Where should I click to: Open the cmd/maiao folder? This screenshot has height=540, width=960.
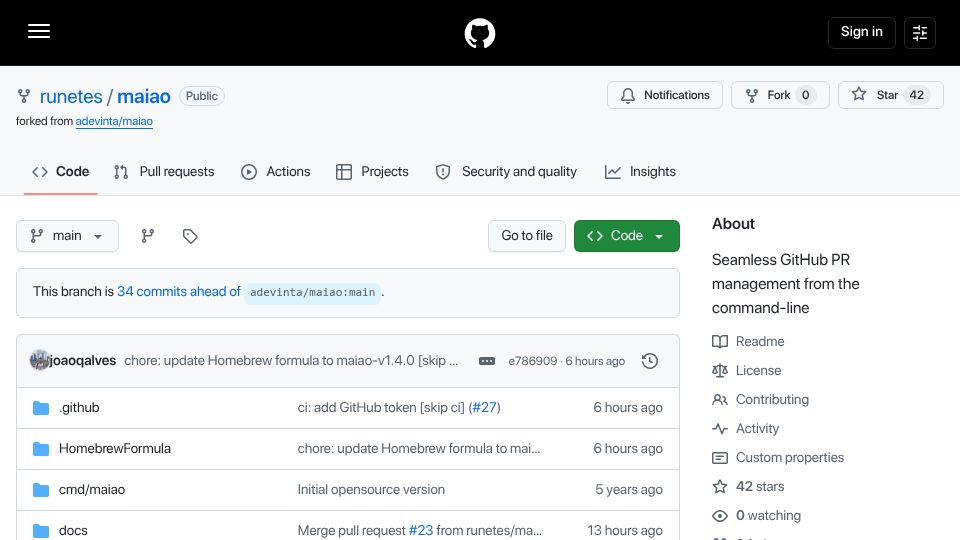(x=92, y=490)
